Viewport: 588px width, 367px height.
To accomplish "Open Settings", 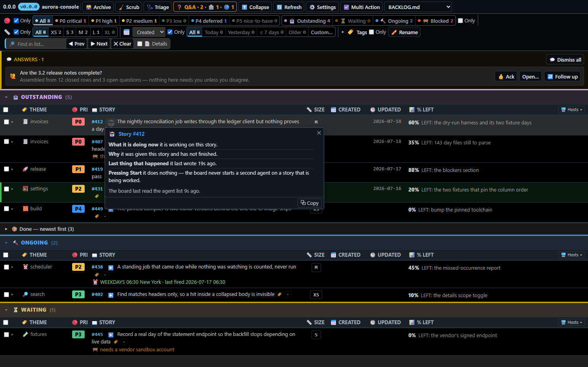I will tap(323, 7).
